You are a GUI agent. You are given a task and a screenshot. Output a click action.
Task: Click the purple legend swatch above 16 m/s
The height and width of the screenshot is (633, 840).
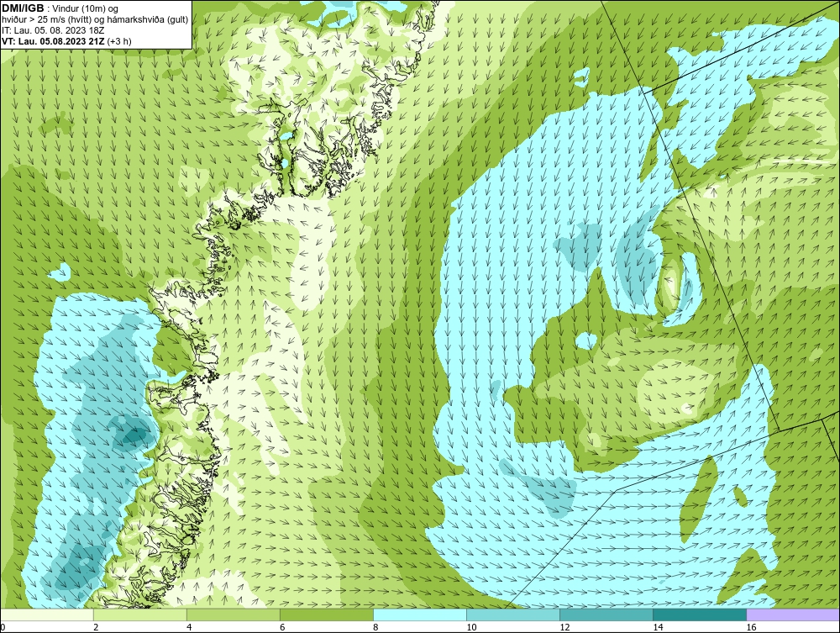(793, 615)
